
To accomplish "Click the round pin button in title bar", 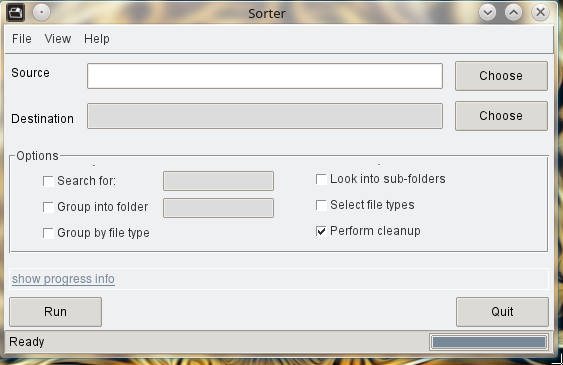I will [x=41, y=13].
